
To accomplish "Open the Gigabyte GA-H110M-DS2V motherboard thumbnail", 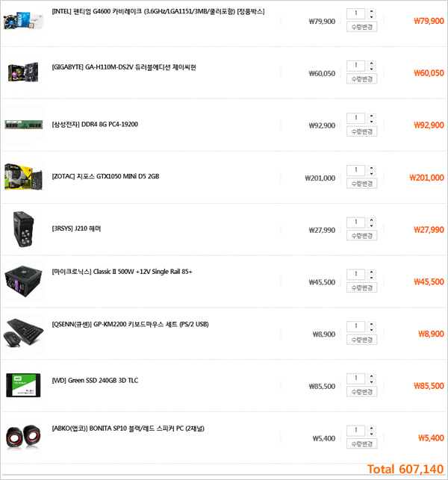I will pos(24,72).
